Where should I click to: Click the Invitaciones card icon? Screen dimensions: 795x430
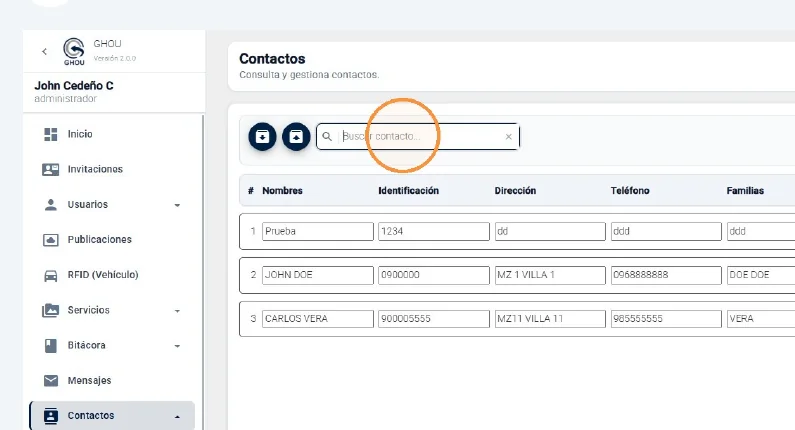[x=51, y=169]
